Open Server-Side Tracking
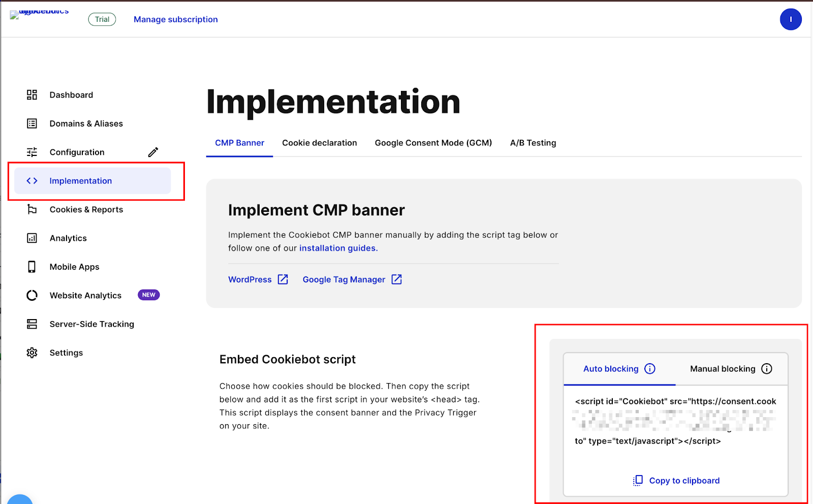The width and height of the screenshot is (813, 504). pos(92,324)
